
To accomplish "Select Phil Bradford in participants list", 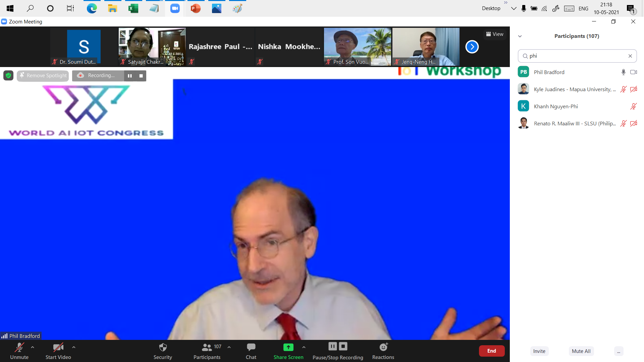I will [577, 72].
